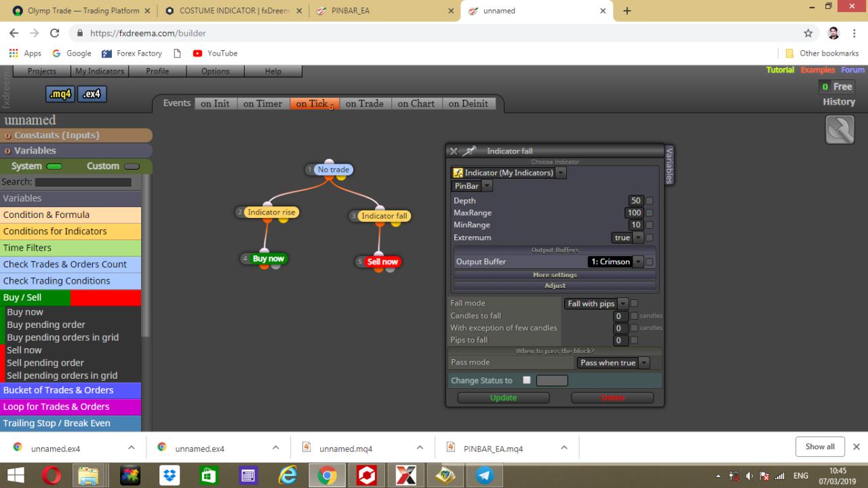
Task: Select the No trade block
Action: [333, 170]
